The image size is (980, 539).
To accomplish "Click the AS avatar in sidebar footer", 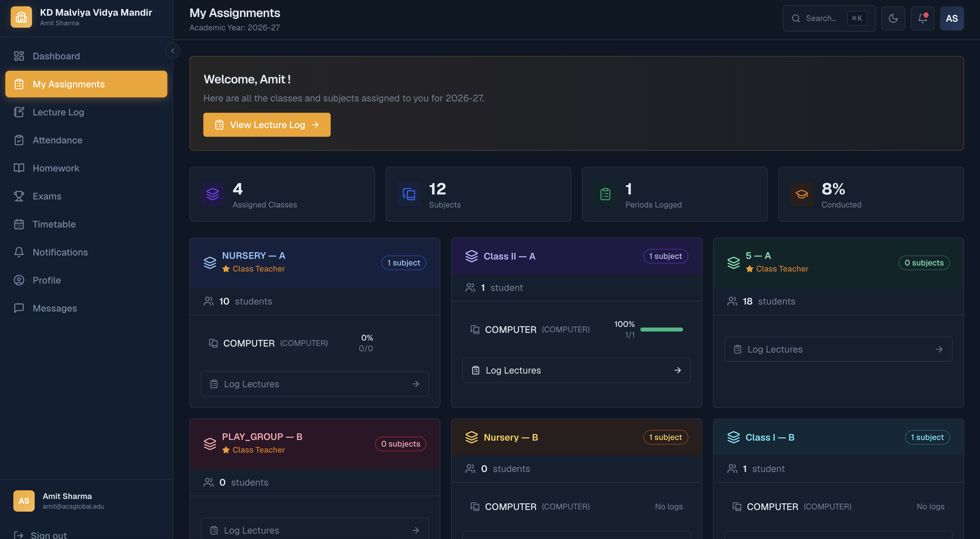I will [24, 501].
